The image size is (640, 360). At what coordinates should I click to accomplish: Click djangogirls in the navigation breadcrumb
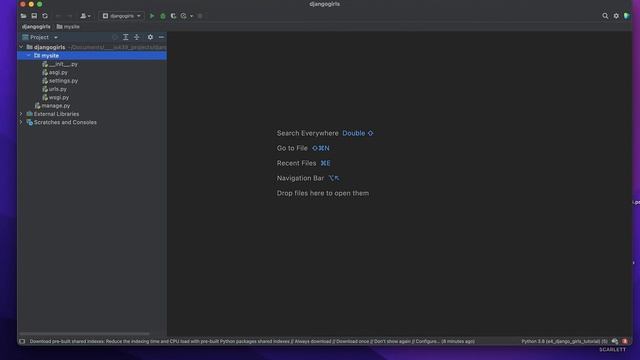coord(36,27)
